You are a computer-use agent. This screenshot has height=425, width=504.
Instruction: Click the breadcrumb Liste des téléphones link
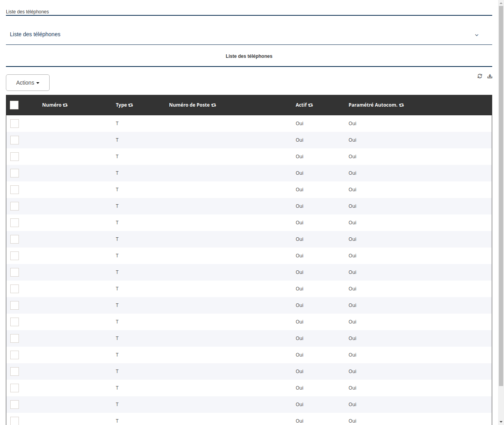coord(27,12)
